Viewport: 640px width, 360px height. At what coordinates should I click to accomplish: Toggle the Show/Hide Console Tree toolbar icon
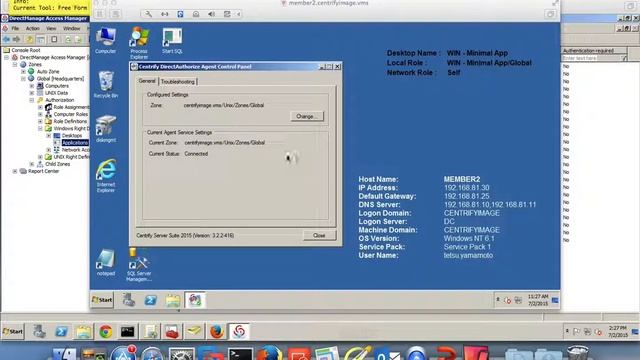[x=41, y=40]
